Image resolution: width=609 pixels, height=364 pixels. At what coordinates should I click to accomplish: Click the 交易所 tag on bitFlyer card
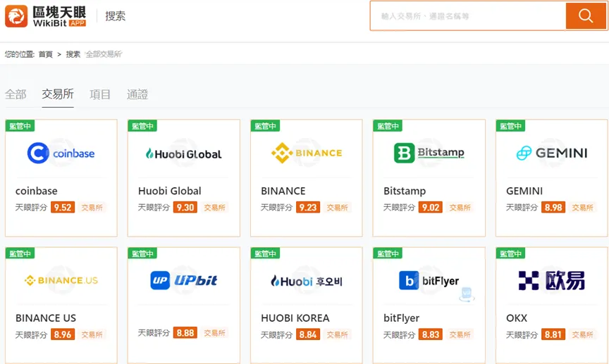click(x=460, y=334)
